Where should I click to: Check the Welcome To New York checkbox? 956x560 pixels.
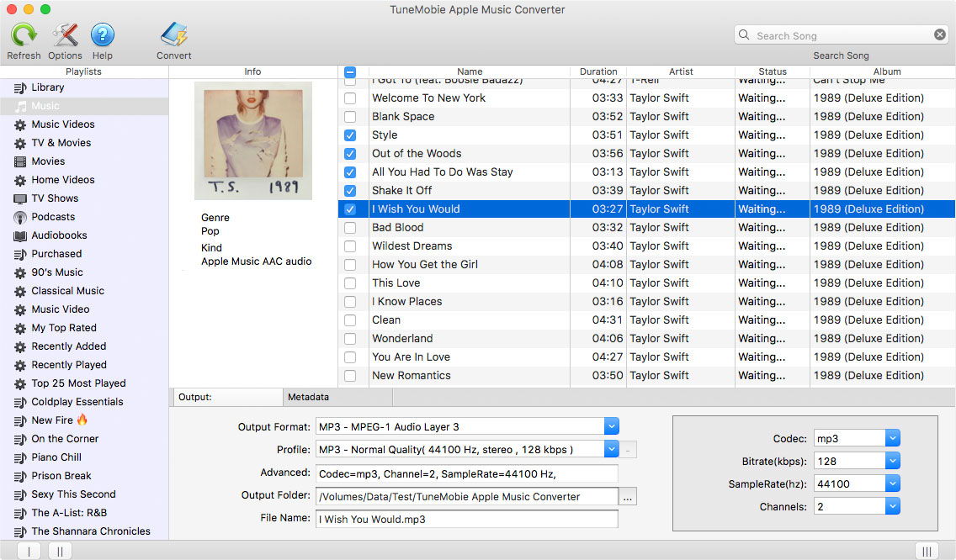[350, 98]
